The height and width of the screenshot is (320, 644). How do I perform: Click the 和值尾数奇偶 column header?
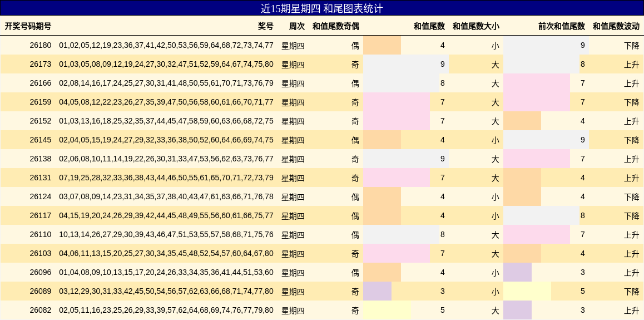point(335,27)
